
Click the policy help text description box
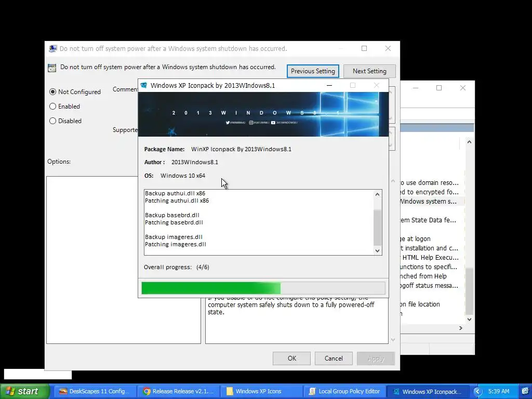[297, 321]
